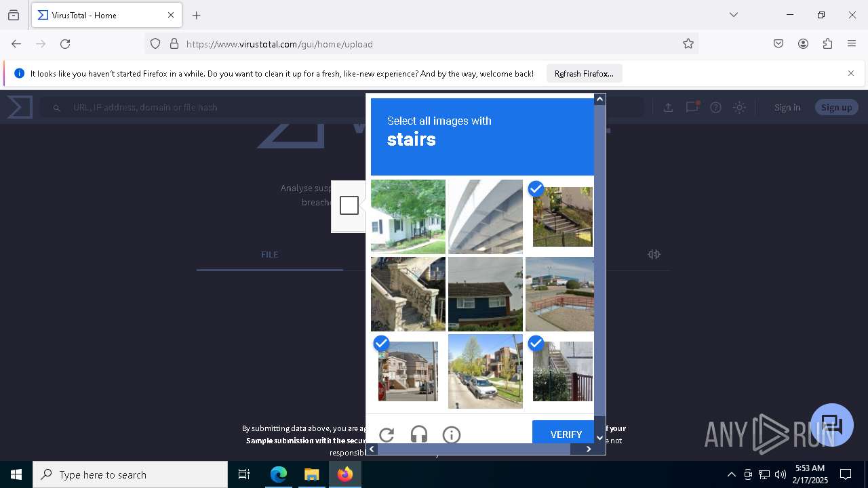Open Task View on taskbar
Image resolution: width=868 pixels, height=488 pixels.
pyautogui.click(x=244, y=474)
